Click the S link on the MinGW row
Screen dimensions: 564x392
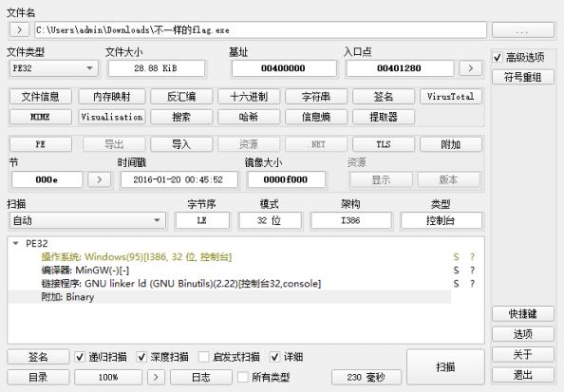click(456, 271)
